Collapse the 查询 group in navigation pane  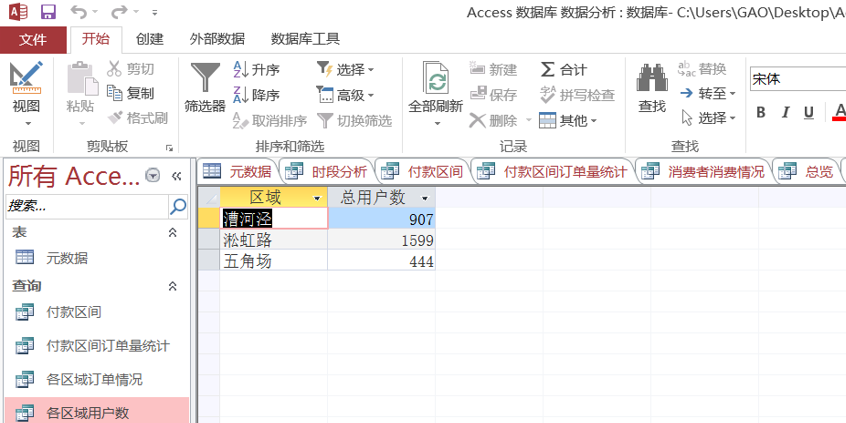coord(172,286)
